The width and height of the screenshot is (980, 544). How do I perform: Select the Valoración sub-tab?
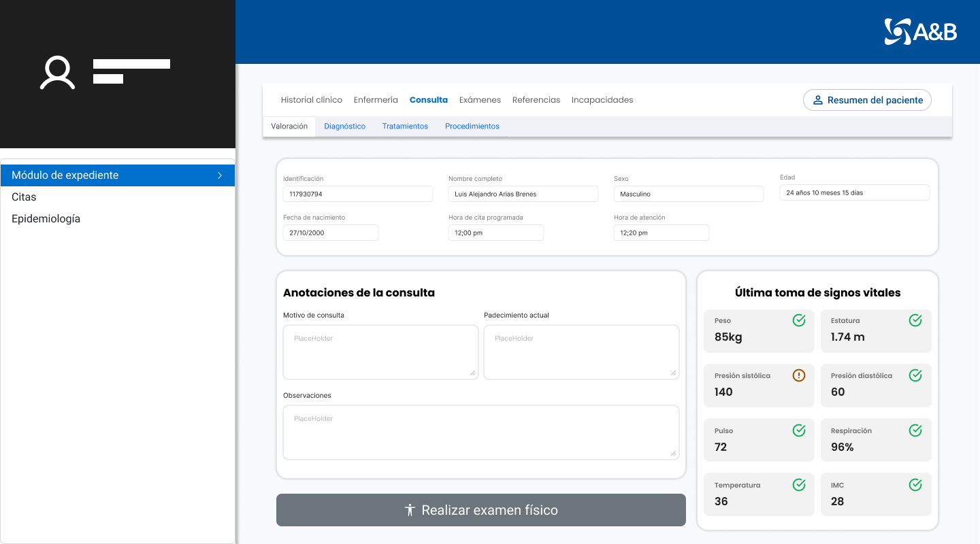click(289, 126)
